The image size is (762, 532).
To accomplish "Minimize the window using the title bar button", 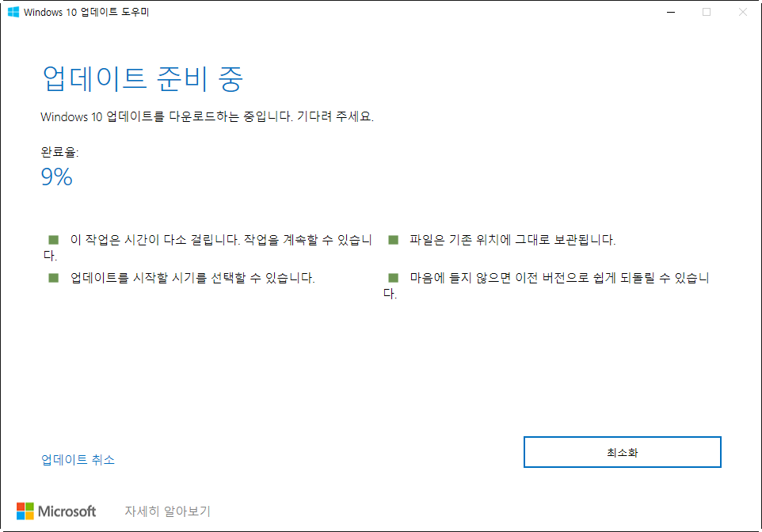I will 671,12.
